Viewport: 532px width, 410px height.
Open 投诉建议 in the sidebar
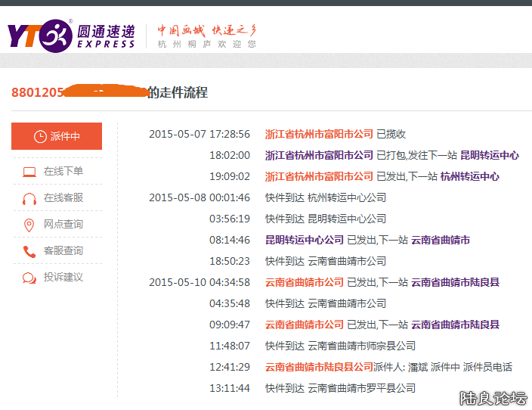click(x=63, y=277)
